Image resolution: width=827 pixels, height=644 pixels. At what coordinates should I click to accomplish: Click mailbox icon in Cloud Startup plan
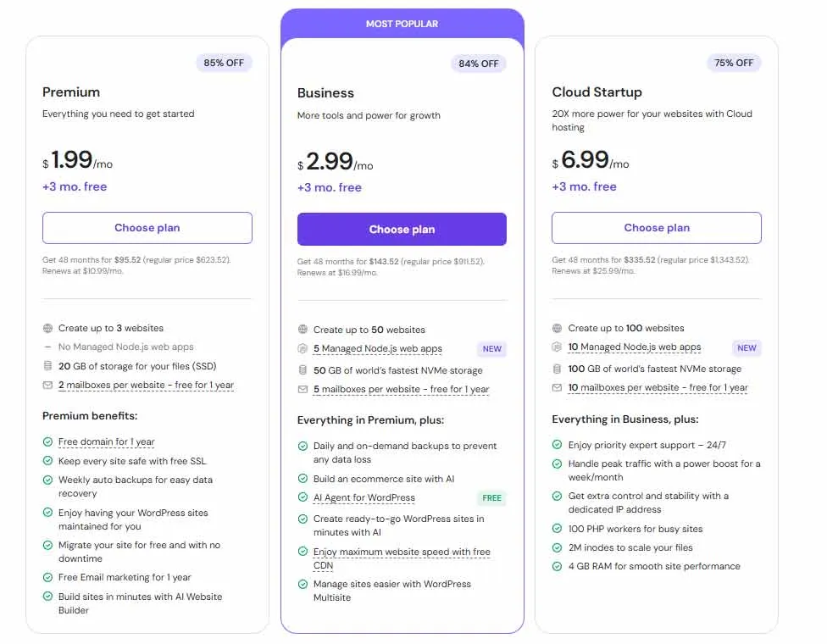pyautogui.click(x=557, y=387)
